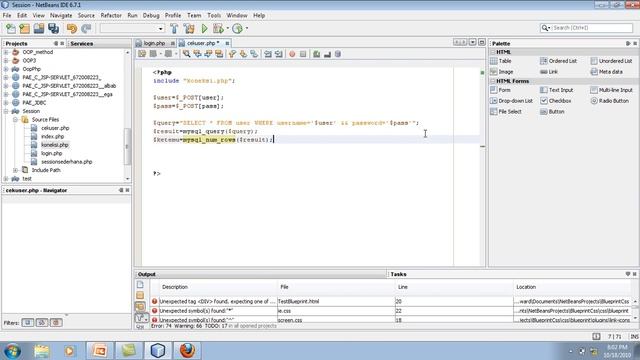The height and width of the screenshot is (360, 640).
Task: Collapse the Source Files folder
Action: coord(15,120)
